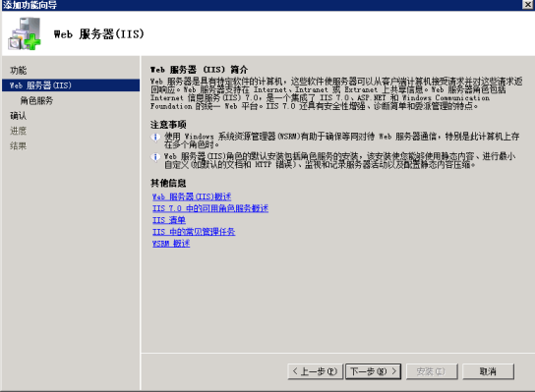
Task: Click the 上一步 back button
Action: tap(316, 371)
